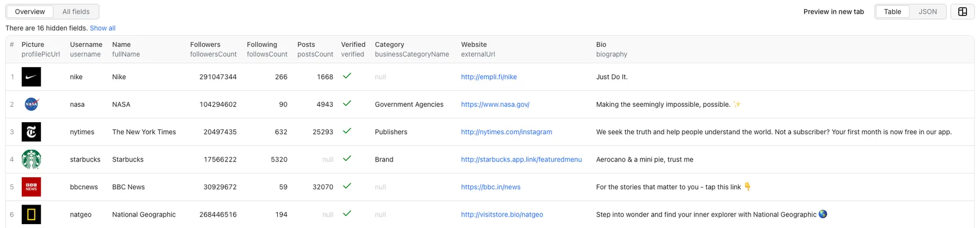Open Nike profile picture thumbnail

pyautogui.click(x=31, y=77)
